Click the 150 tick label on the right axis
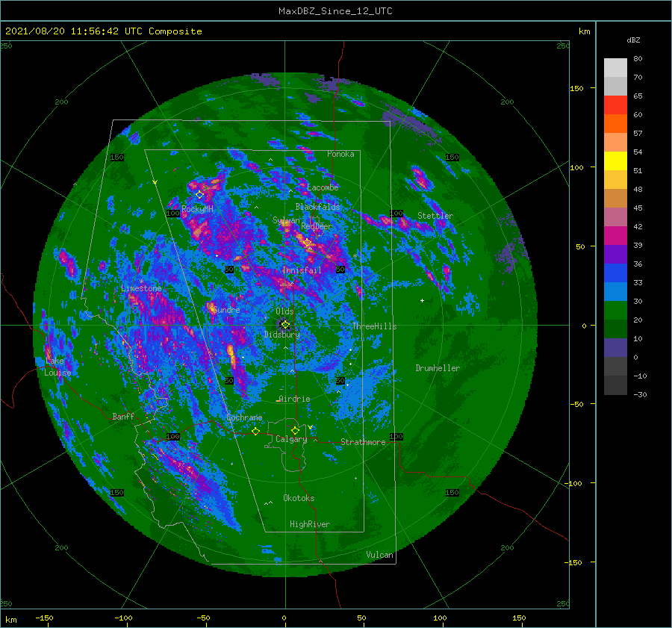672x628 pixels. [x=576, y=88]
